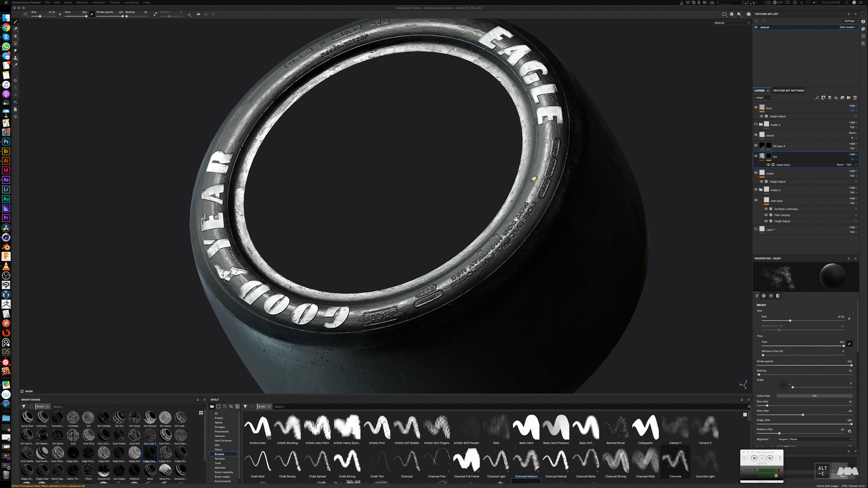Open Texture Set List Settings dropdown
The width and height of the screenshot is (868, 488).
click(850, 21)
